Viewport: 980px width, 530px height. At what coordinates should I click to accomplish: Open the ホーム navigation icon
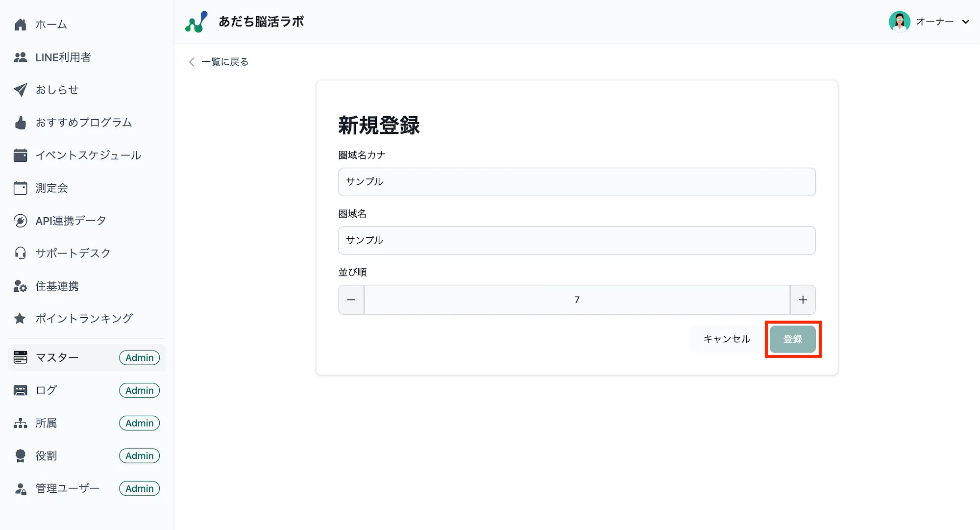click(20, 24)
